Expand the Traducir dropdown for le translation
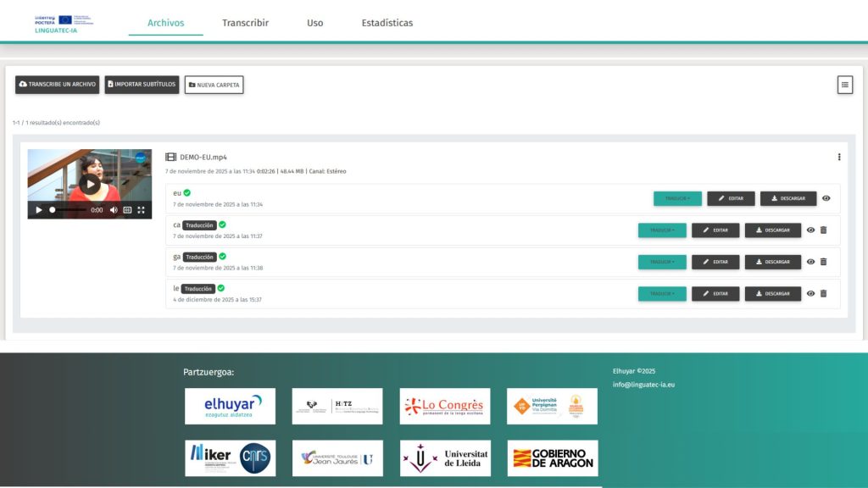The height and width of the screenshot is (488, 868). point(662,293)
